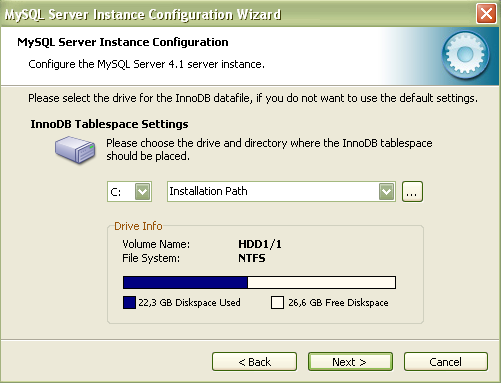Click the NTFS file system value
This screenshot has height=383, width=501.
pyautogui.click(x=252, y=258)
